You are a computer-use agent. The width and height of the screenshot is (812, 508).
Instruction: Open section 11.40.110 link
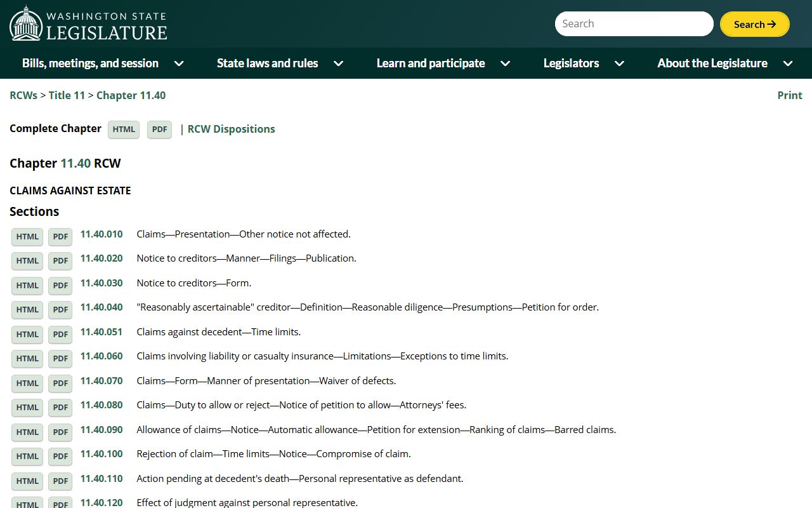point(101,478)
